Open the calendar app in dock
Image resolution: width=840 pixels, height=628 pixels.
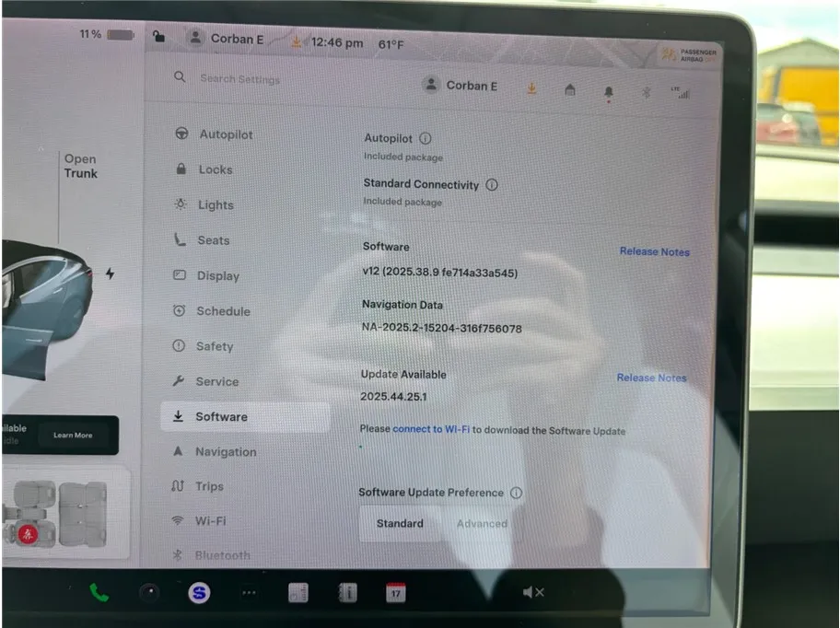click(x=395, y=593)
